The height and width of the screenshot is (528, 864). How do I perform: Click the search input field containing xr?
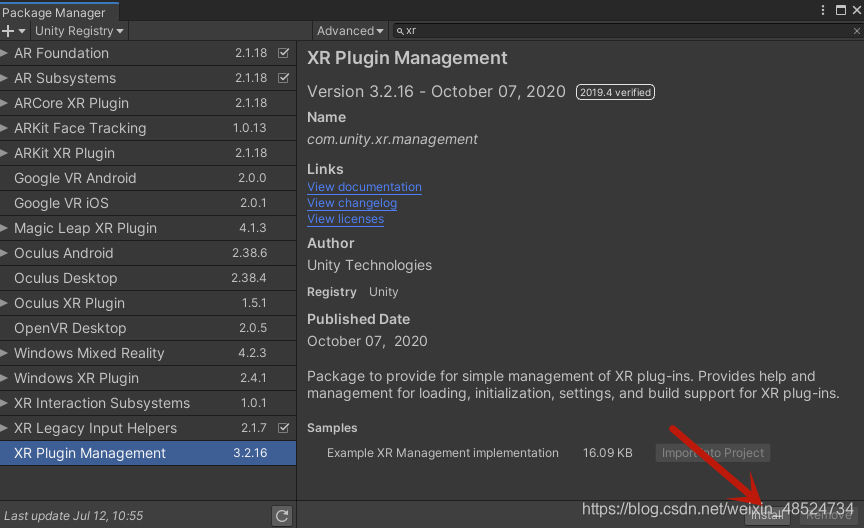pos(627,31)
